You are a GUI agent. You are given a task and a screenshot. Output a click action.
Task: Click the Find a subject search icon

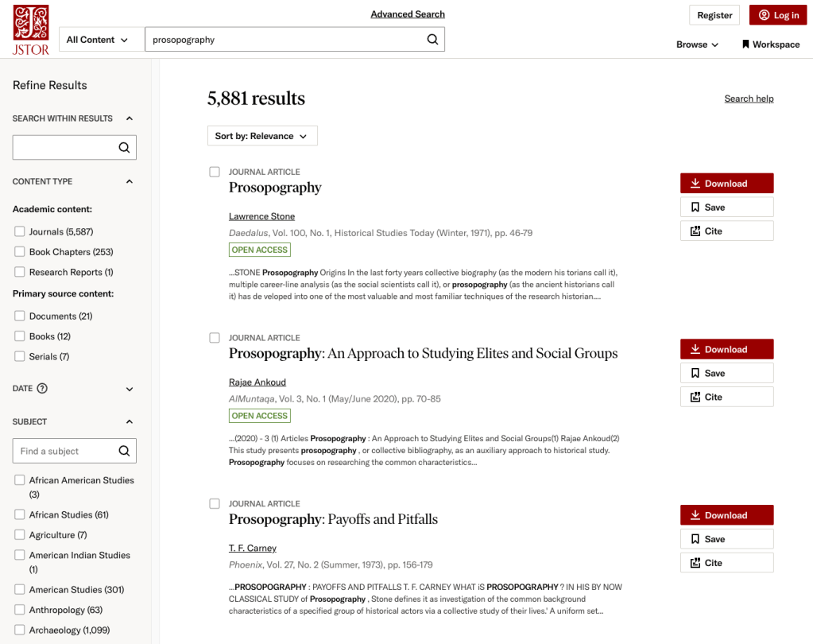(x=124, y=451)
